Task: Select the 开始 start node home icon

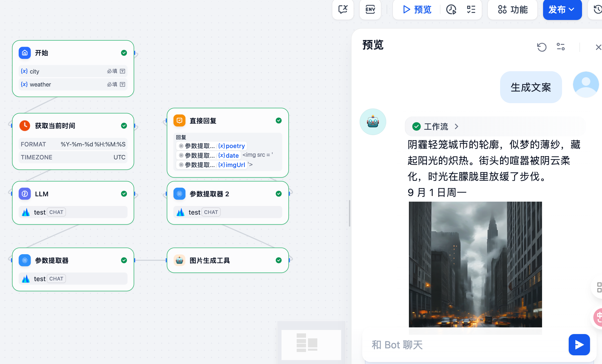Action: point(25,53)
